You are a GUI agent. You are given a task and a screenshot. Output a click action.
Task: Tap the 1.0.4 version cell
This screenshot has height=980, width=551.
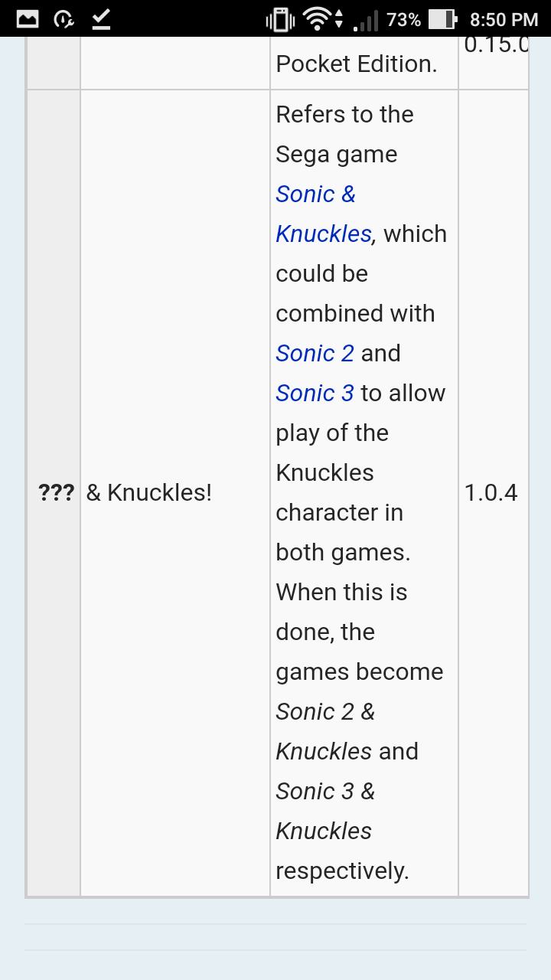(494, 492)
